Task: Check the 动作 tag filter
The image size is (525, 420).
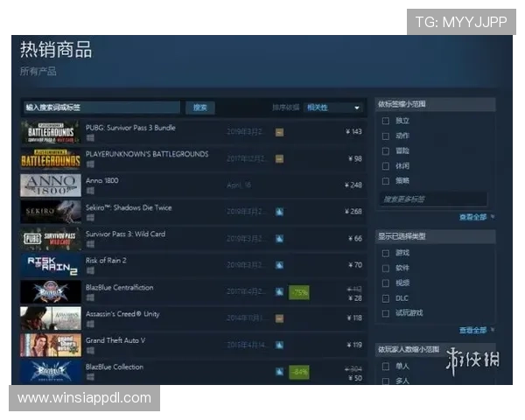Action: (386, 136)
